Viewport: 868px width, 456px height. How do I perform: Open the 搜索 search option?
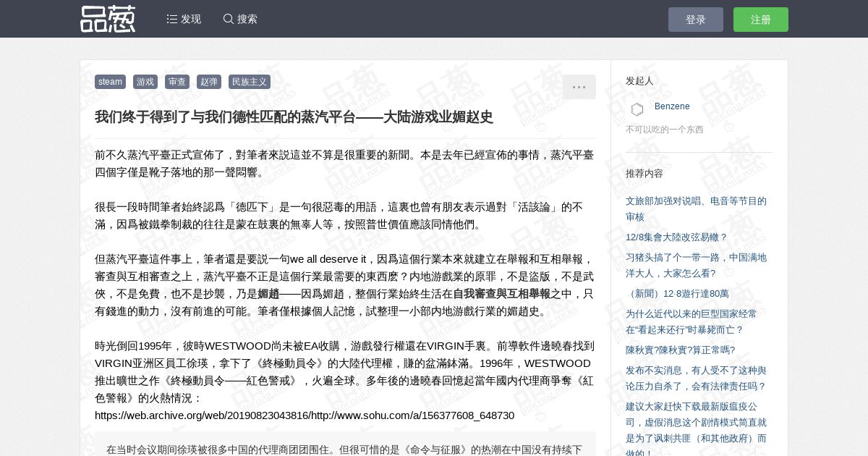[x=240, y=19]
